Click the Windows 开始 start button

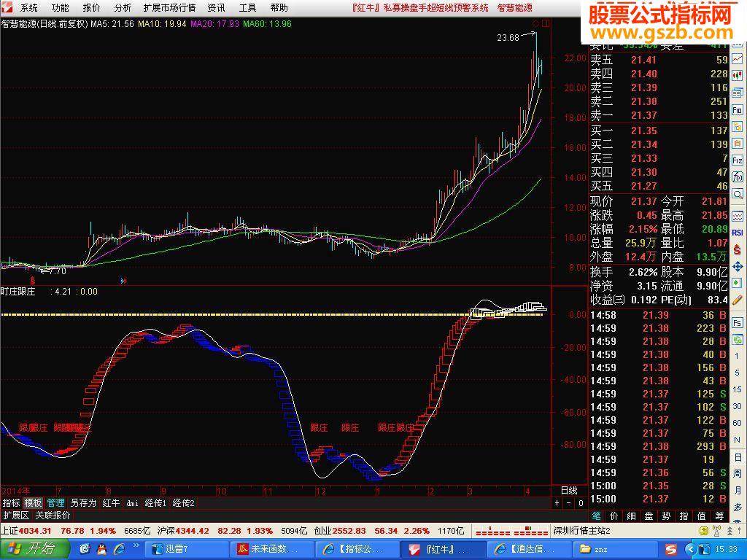[34, 550]
